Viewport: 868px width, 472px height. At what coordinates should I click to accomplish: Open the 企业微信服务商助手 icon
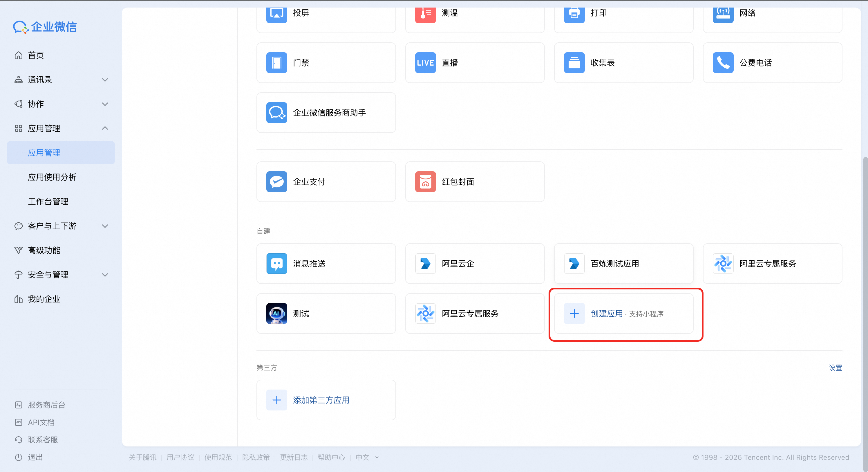pyautogui.click(x=276, y=113)
